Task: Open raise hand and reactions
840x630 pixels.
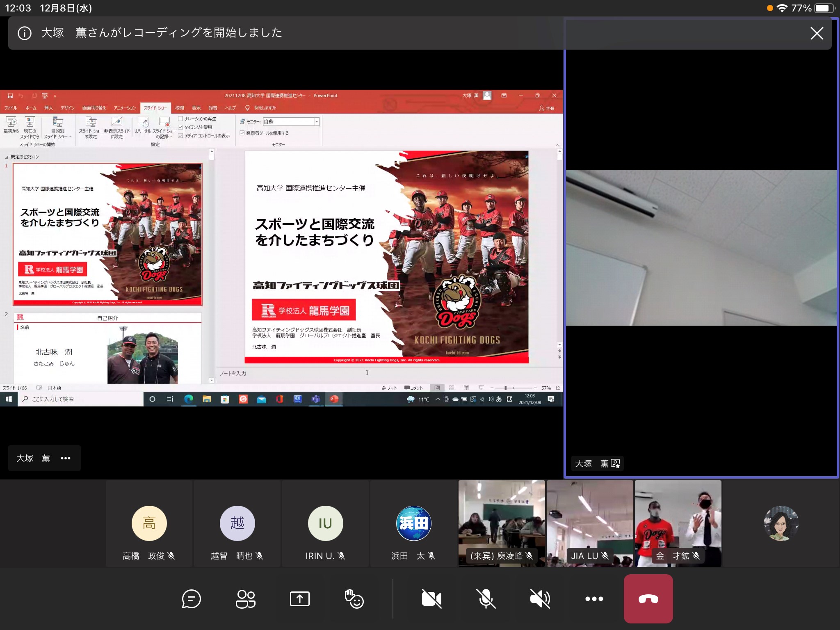Action: tap(354, 599)
